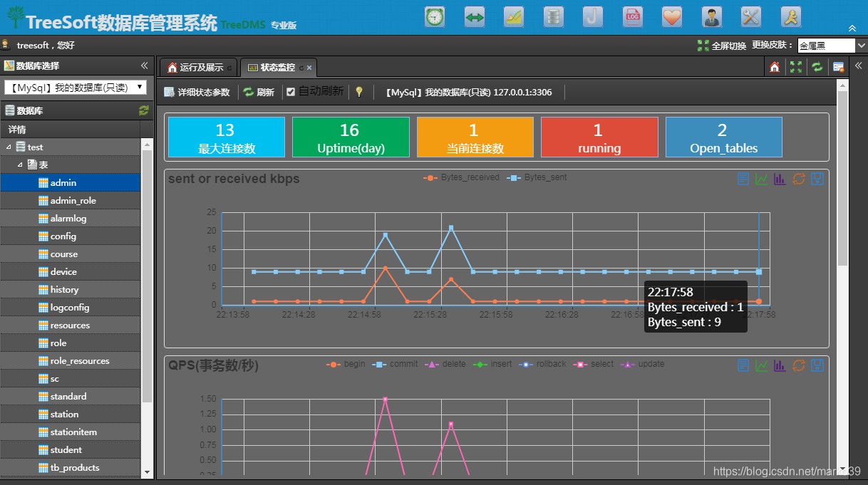
Task: Open data view icon on kbps chart
Action: pyautogui.click(x=743, y=179)
